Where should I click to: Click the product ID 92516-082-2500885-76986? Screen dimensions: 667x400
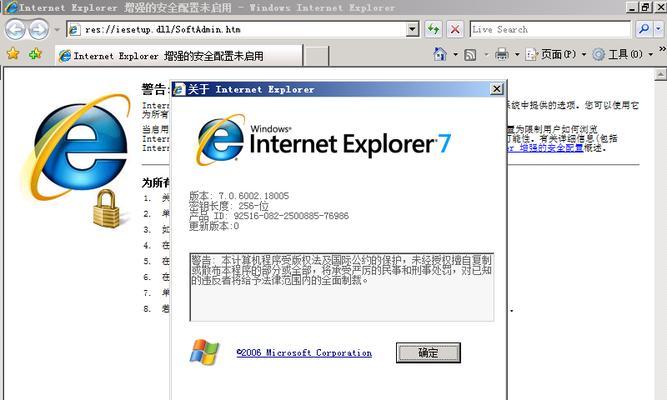pos(291,216)
